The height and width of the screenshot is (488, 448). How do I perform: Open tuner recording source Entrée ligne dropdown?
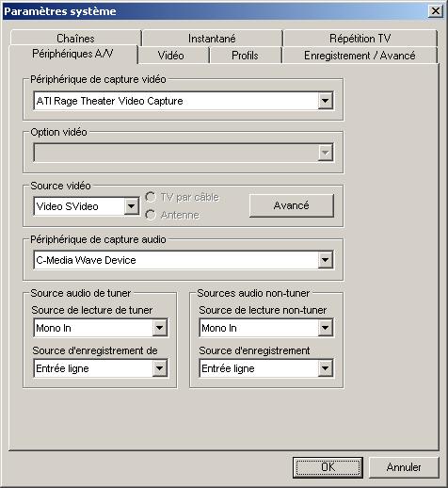pos(160,368)
